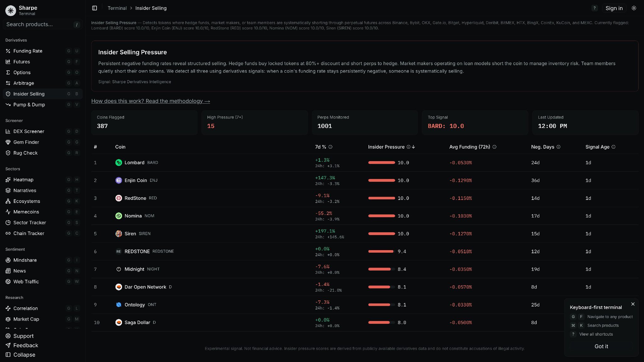This screenshot has width=644, height=362.
Task: Click the Sign in button
Action: coord(614,8)
